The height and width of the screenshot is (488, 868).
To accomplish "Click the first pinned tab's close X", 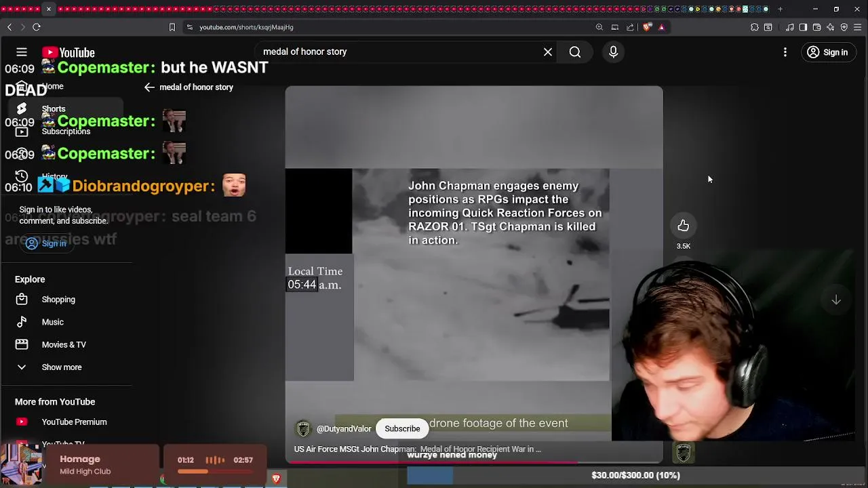I will (48, 9).
